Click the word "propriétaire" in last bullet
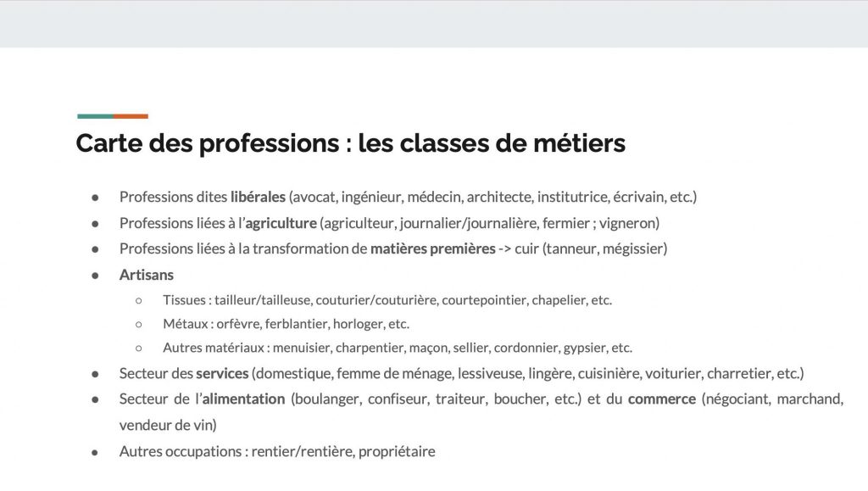 click(397, 451)
